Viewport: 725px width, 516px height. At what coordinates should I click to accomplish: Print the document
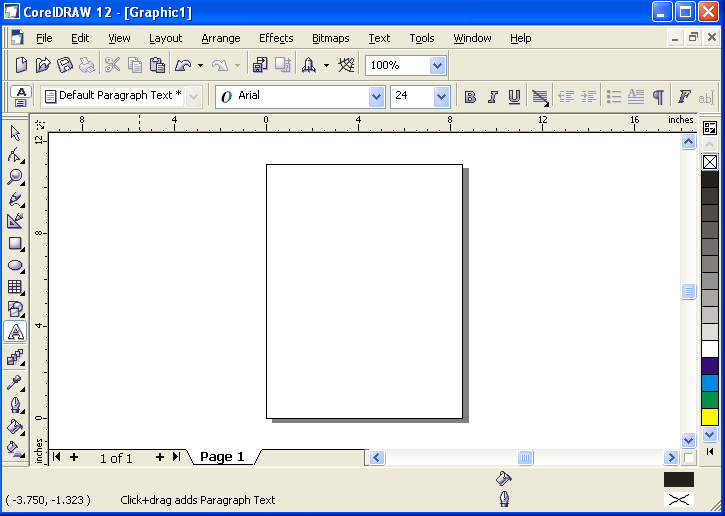(86, 65)
